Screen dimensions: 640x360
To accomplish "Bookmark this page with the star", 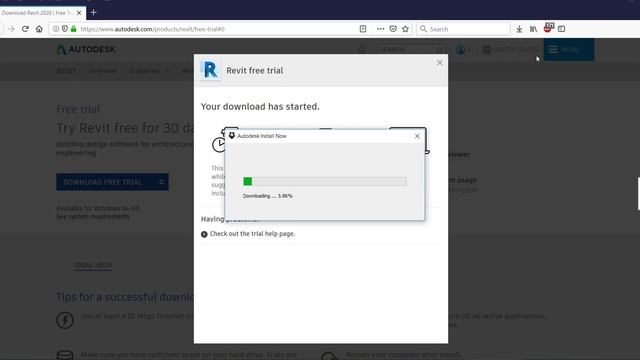I will [405, 29].
